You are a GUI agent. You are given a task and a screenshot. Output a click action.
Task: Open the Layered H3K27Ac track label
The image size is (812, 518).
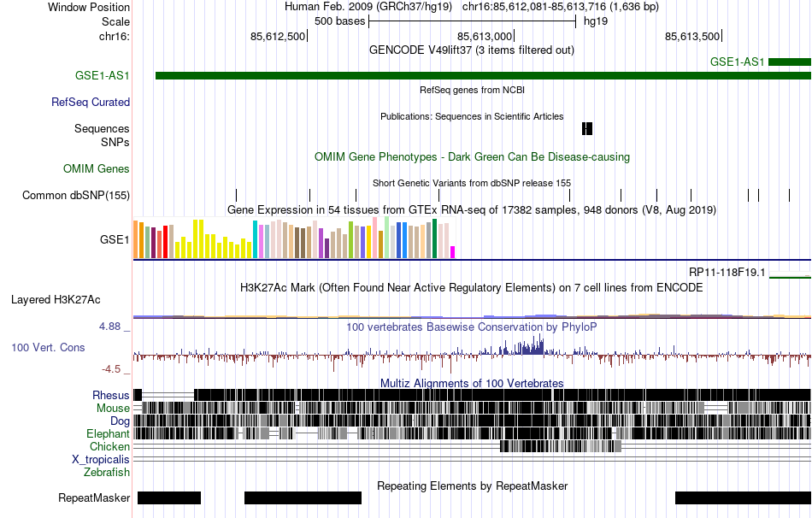click(56, 300)
